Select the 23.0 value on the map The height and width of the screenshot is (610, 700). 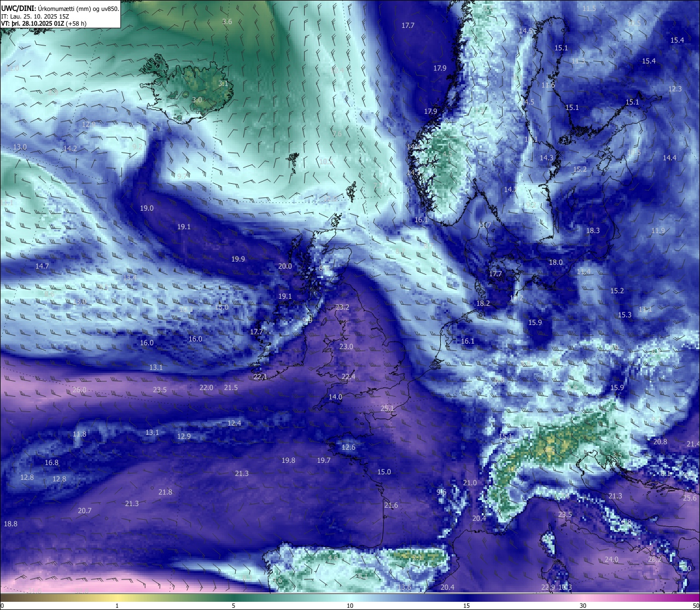(346, 347)
